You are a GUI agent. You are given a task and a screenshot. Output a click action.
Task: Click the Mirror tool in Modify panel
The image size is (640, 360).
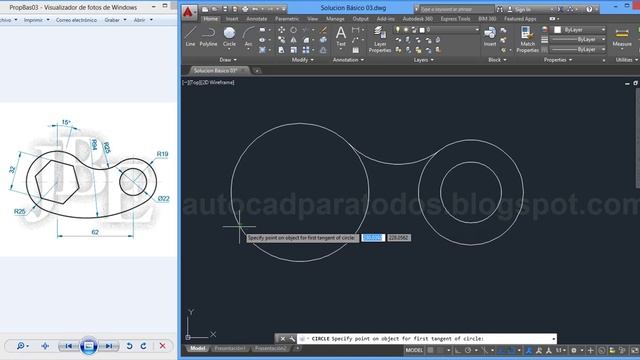tap(293, 40)
